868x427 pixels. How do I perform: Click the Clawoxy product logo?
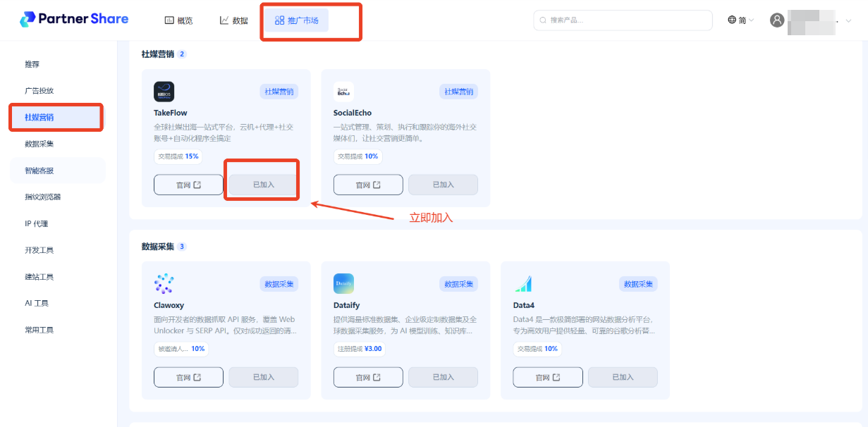[x=164, y=283]
